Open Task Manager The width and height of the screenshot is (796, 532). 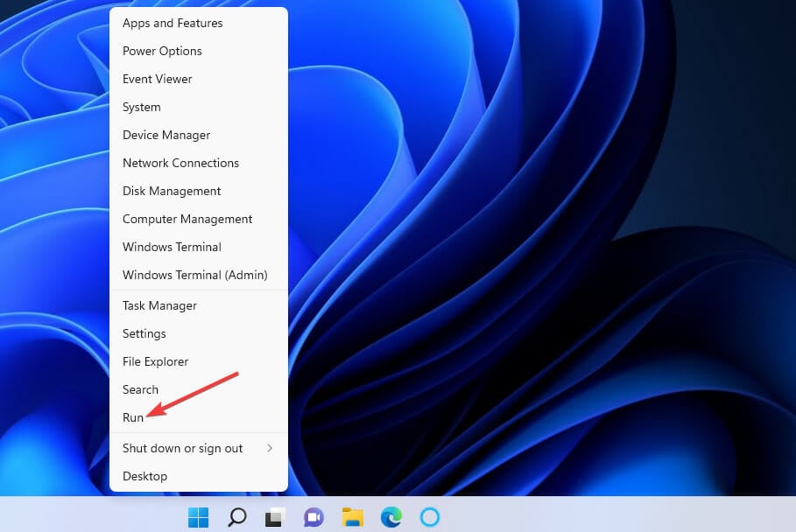pos(159,305)
